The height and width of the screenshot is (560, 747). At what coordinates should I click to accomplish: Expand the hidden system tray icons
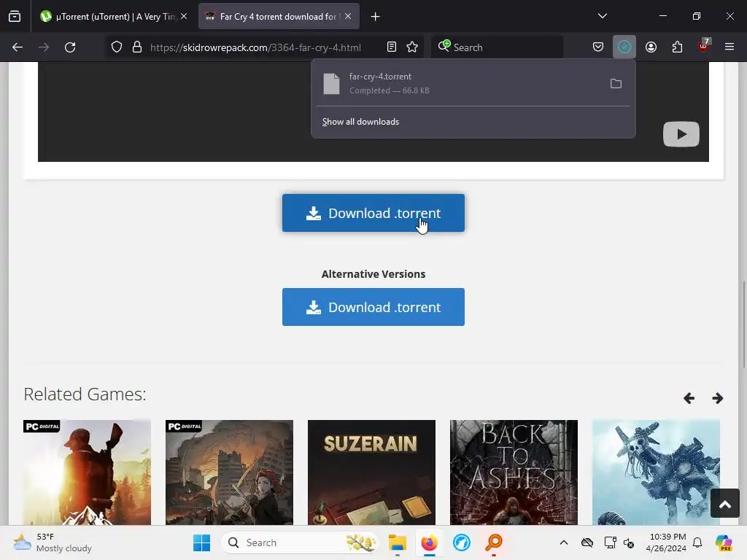click(x=564, y=542)
